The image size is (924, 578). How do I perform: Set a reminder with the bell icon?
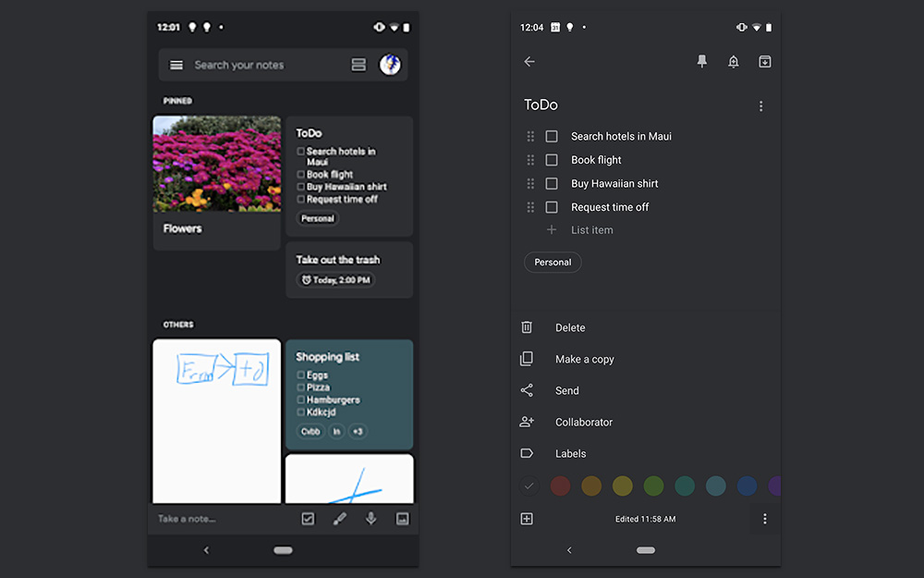[733, 62]
